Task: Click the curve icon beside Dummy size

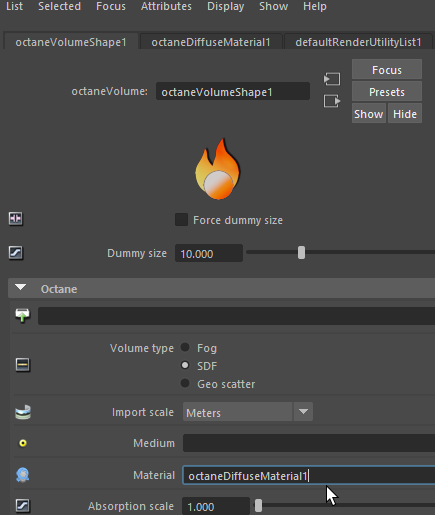Action: coord(16,253)
